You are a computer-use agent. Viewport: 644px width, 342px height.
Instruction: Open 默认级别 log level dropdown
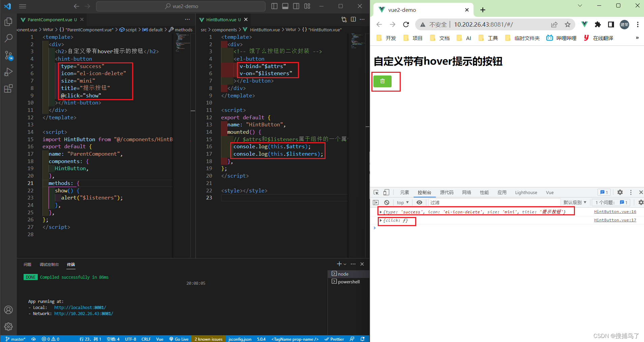575,203
